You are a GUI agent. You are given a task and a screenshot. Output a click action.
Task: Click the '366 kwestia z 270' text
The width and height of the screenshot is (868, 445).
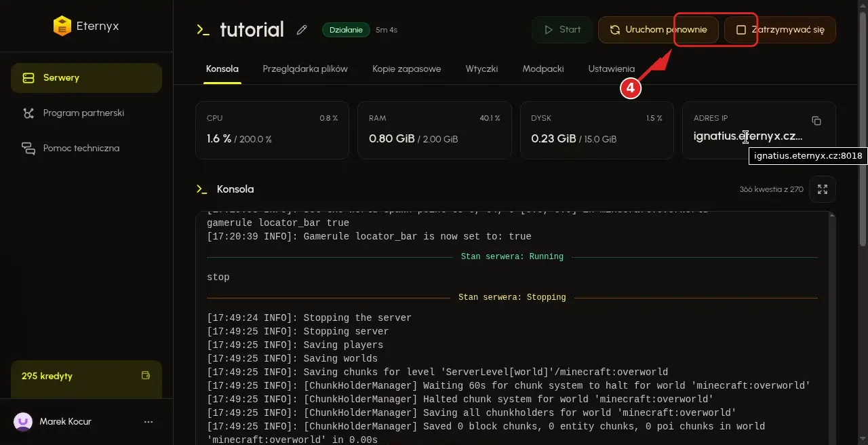771,189
